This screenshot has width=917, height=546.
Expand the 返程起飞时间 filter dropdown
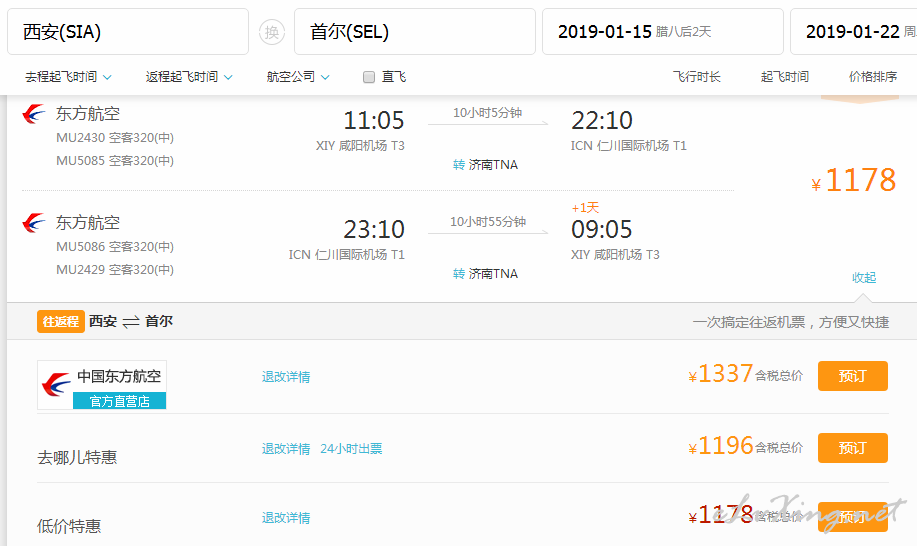[189, 77]
